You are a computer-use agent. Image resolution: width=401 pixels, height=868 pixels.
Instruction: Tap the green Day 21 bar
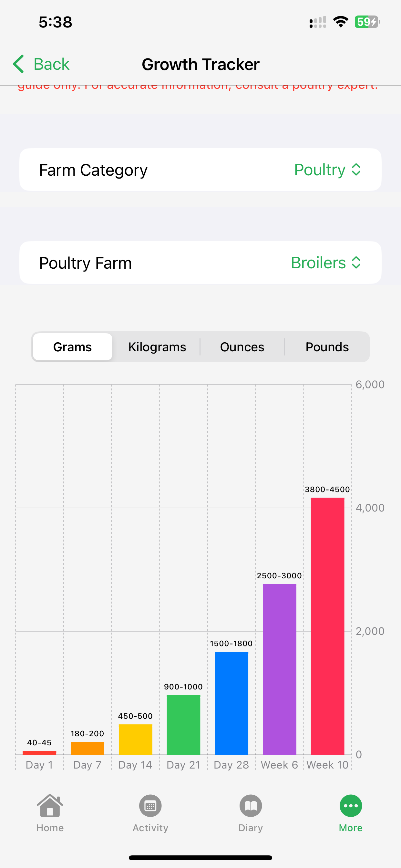pyautogui.click(x=183, y=725)
